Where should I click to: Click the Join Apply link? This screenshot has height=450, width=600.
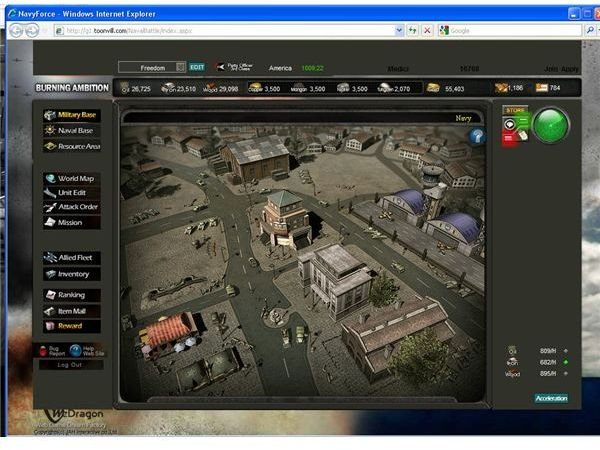pyautogui.click(x=561, y=69)
